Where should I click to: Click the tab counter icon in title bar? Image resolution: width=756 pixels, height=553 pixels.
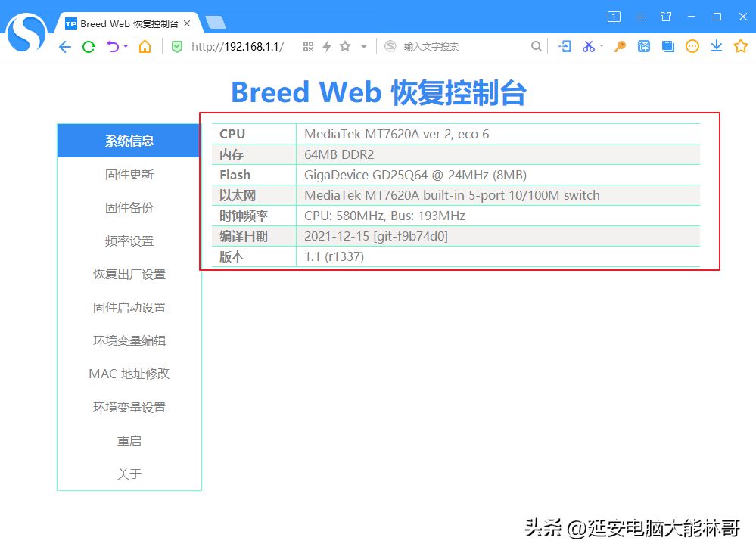pos(614,17)
